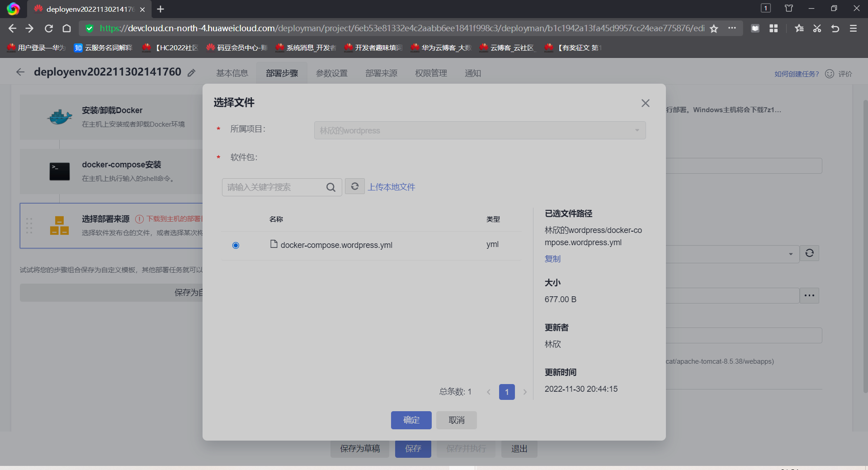
Task: Click browser forward arrow
Action: (30, 28)
